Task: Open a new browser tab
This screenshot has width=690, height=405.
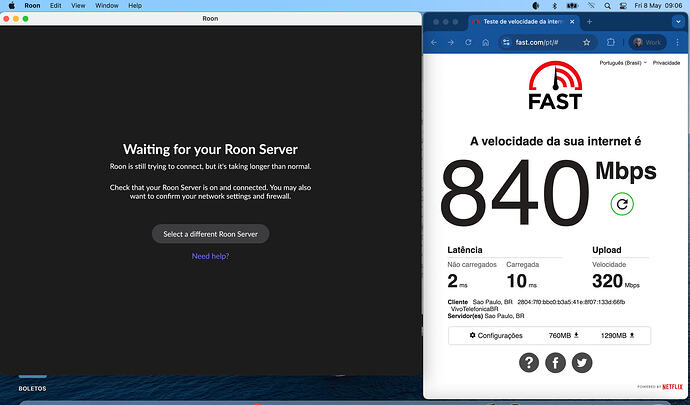Action: tap(589, 22)
